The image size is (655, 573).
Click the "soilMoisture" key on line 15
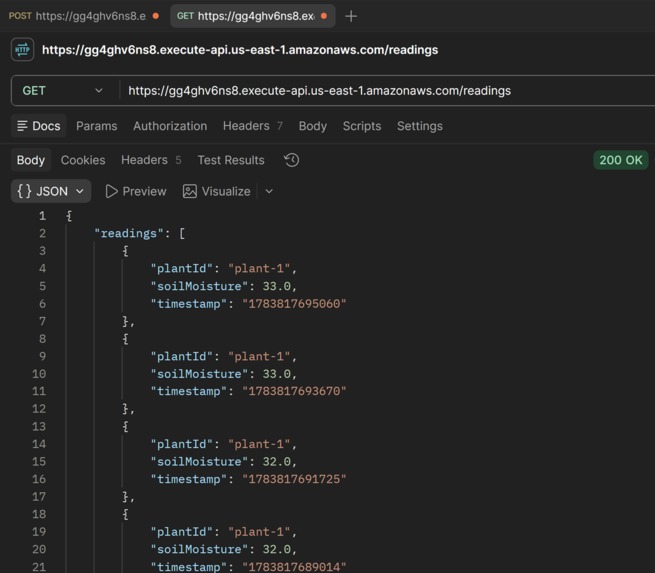coord(199,461)
